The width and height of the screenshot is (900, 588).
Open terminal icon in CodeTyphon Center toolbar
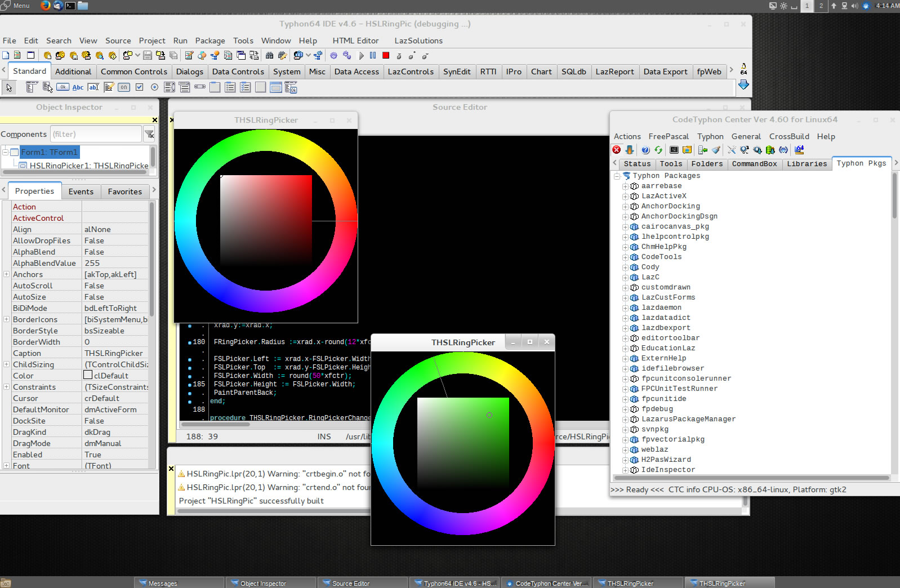click(x=674, y=150)
